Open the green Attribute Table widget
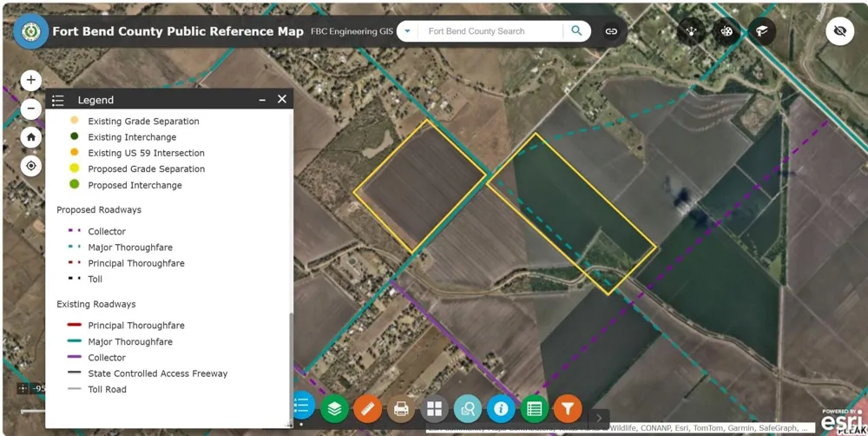Image resolution: width=868 pixels, height=436 pixels. point(534,409)
